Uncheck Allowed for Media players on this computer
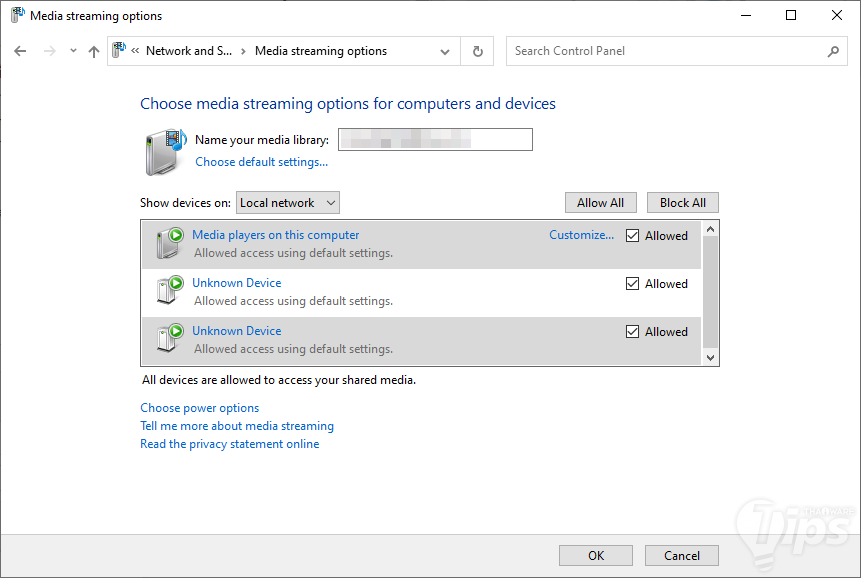 [632, 236]
